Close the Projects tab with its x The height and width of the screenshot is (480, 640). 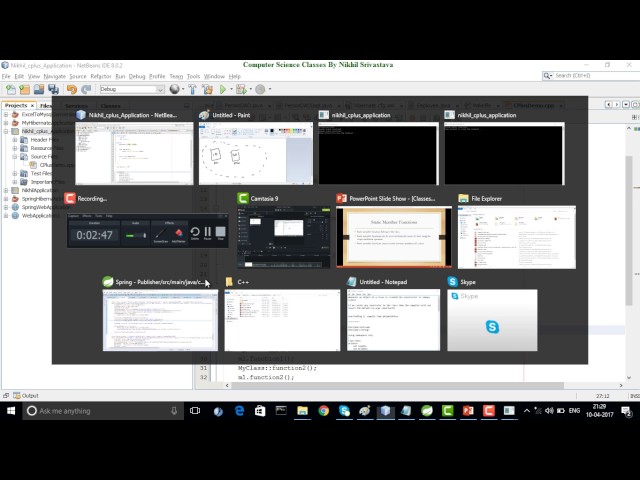(33, 105)
